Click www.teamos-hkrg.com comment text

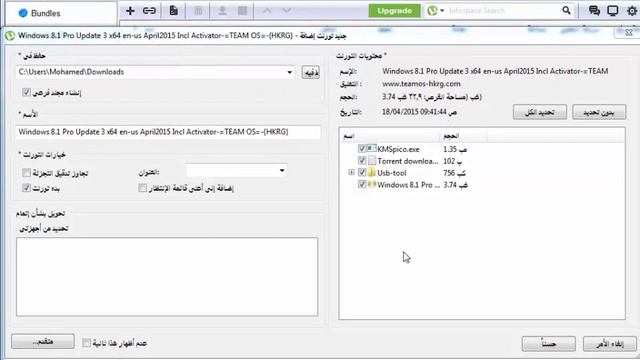(421, 84)
